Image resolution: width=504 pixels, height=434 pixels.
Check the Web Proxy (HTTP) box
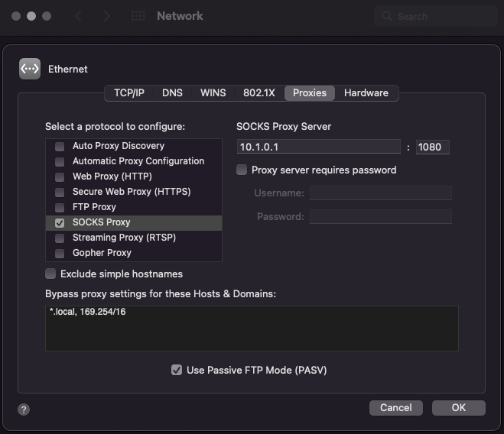pos(60,177)
